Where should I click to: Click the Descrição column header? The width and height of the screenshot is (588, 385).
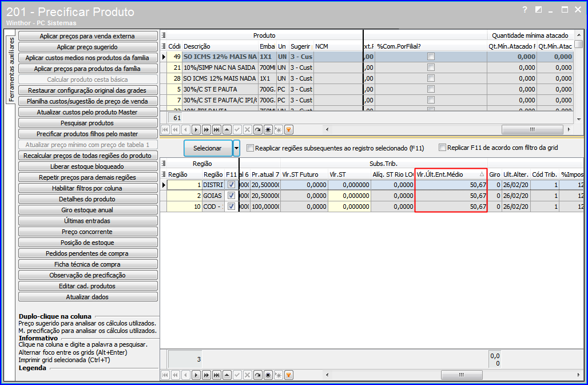(221, 46)
